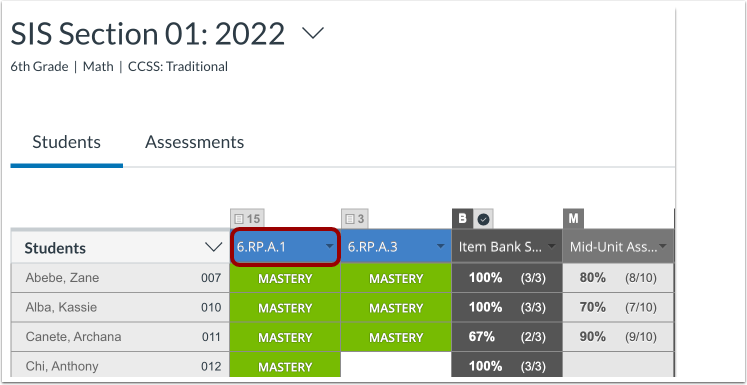The height and width of the screenshot is (385, 747).
Task: Click the B benchmark badge icon
Action: pos(462,219)
